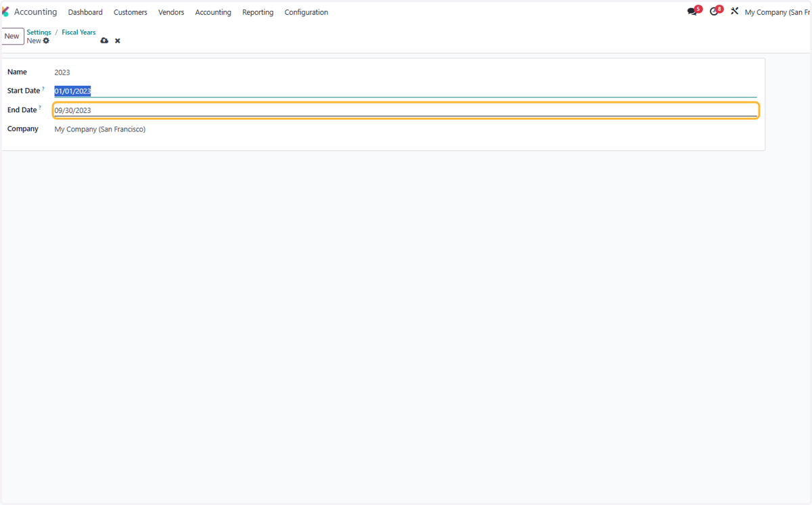This screenshot has width=812, height=505.
Task: Click the Company field label
Action: pos(23,129)
